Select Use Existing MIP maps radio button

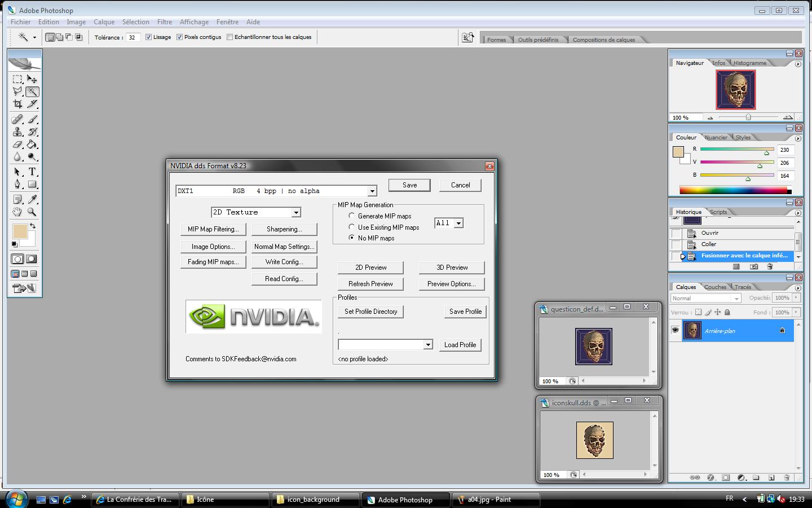coord(352,227)
